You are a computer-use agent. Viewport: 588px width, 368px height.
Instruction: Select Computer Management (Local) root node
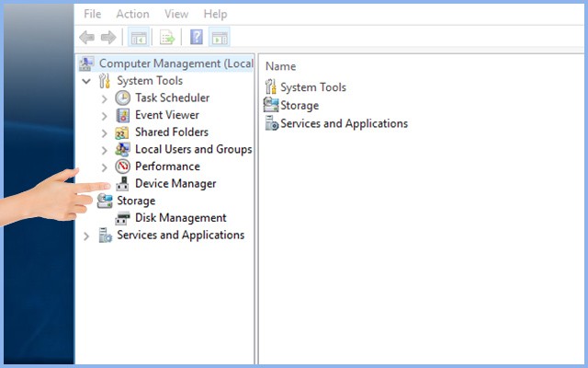[175, 63]
